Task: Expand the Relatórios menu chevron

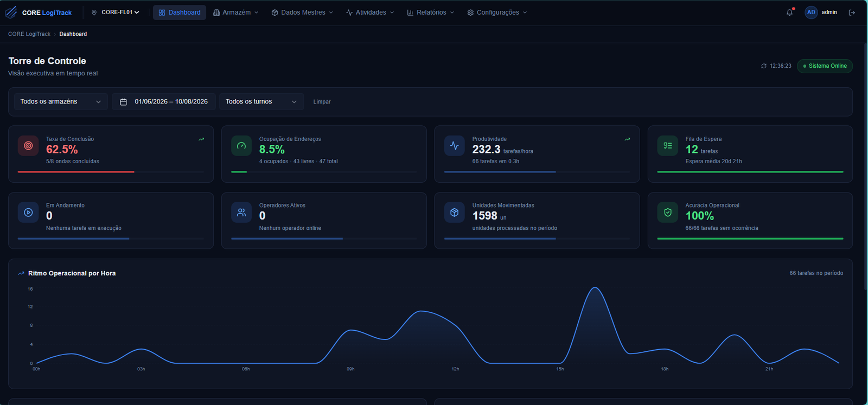Action: [x=452, y=12]
